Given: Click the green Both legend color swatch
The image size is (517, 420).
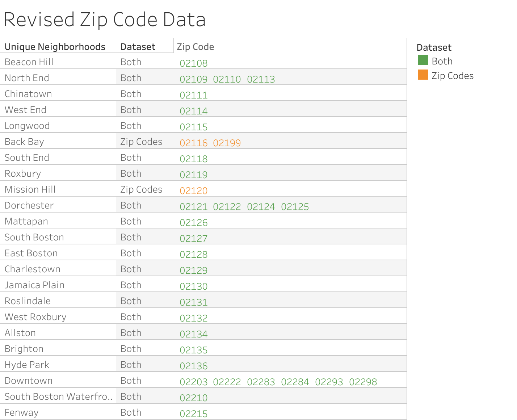Looking at the screenshot, I should point(423,60).
